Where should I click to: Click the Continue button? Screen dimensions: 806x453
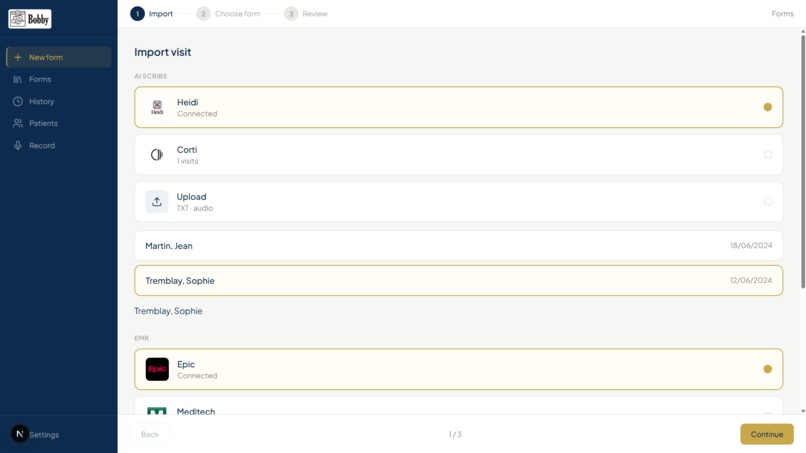point(766,434)
